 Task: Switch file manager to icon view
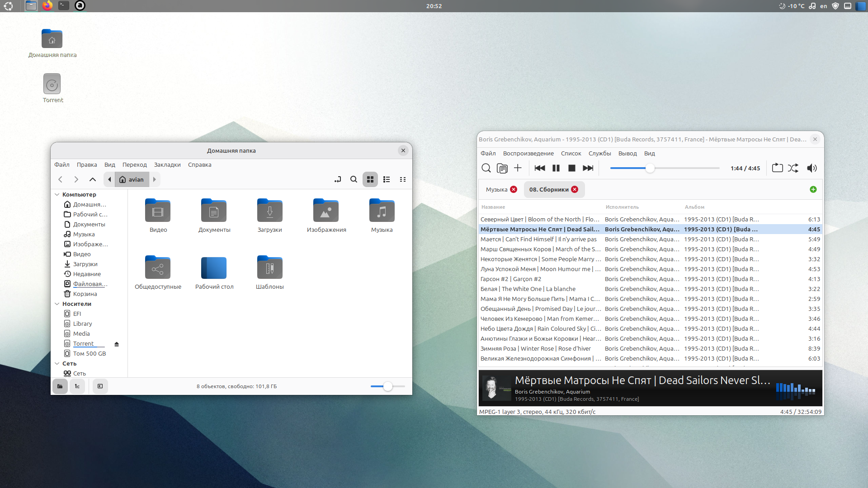[x=370, y=179]
